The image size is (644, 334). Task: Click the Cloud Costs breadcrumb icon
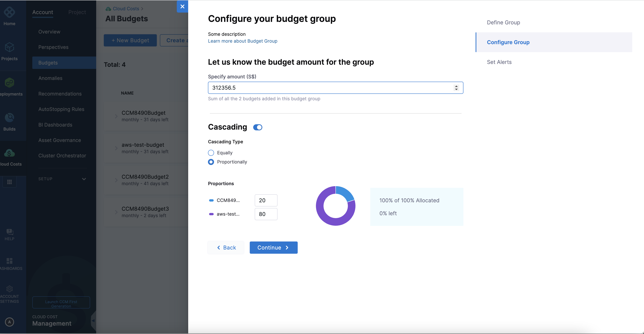coord(108,9)
